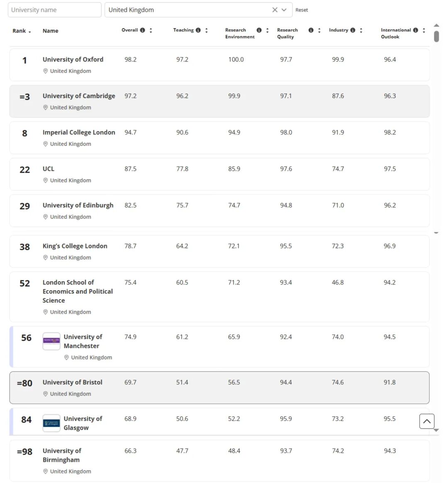Image resolution: width=448 pixels, height=483 pixels.
Task: Sort by Overall score
Action: (151, 30)
